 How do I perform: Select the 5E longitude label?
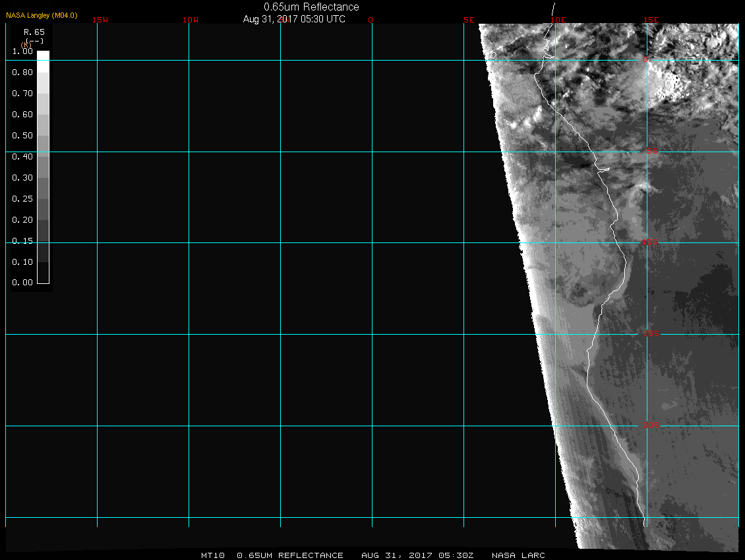469,20
